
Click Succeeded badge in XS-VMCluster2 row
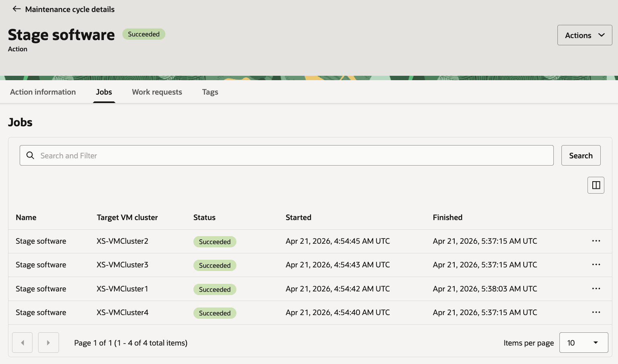[x=215, y=242]
